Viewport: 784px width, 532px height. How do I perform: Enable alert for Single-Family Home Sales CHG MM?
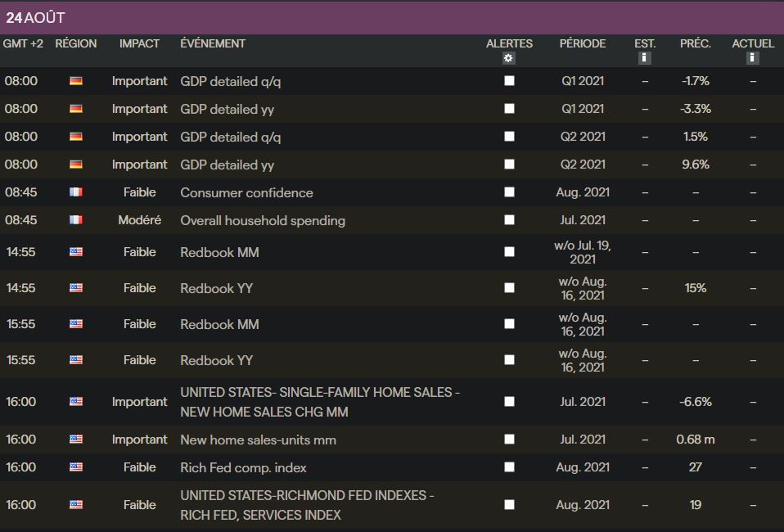pyautogui.click(x=509, y=401)
